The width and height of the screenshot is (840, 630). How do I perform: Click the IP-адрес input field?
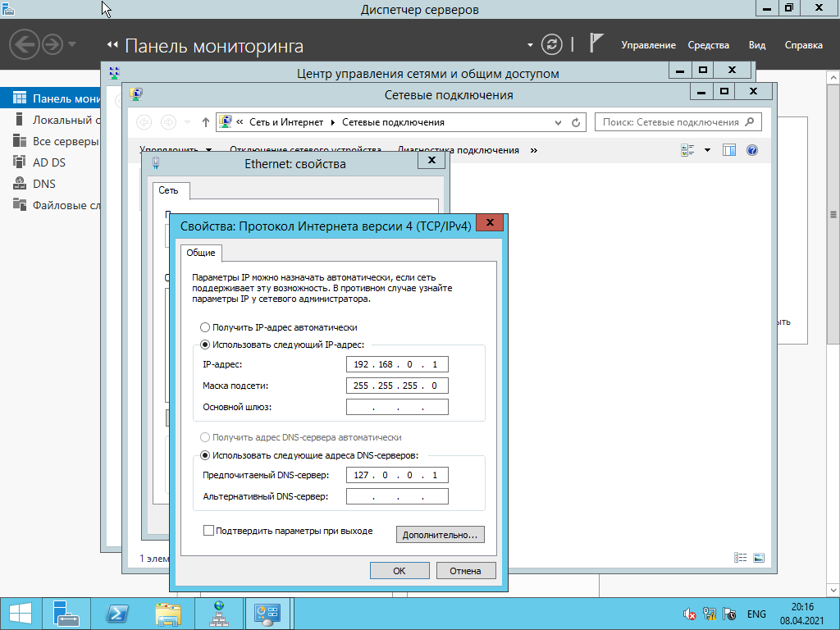[x=397, y=364]
